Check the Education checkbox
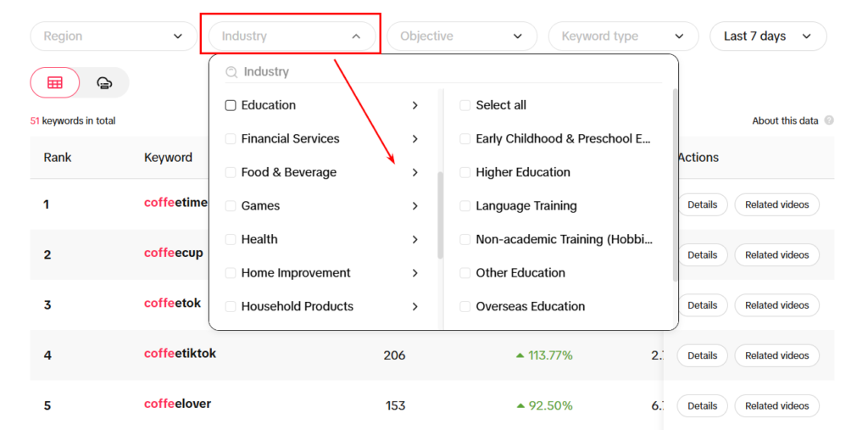The image size is (868, 430). 231,105
